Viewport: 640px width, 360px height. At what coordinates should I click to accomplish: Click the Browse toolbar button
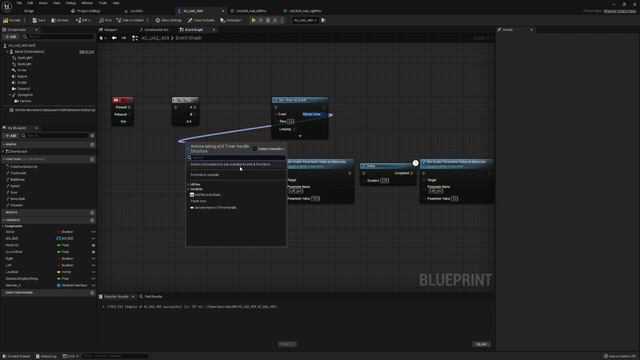60,20
